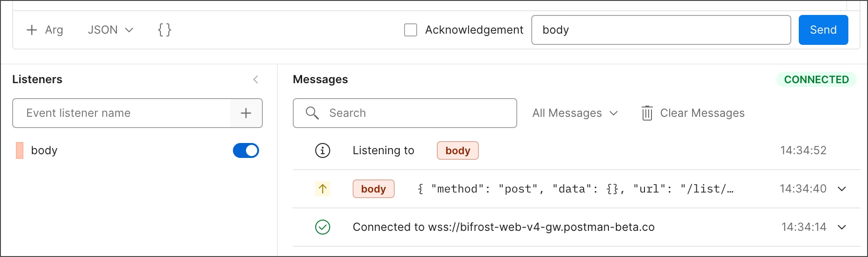The width and height of the screenshot is (868, 257).
Task: Click the event name field containing body
Action: [x=661, y=30]
